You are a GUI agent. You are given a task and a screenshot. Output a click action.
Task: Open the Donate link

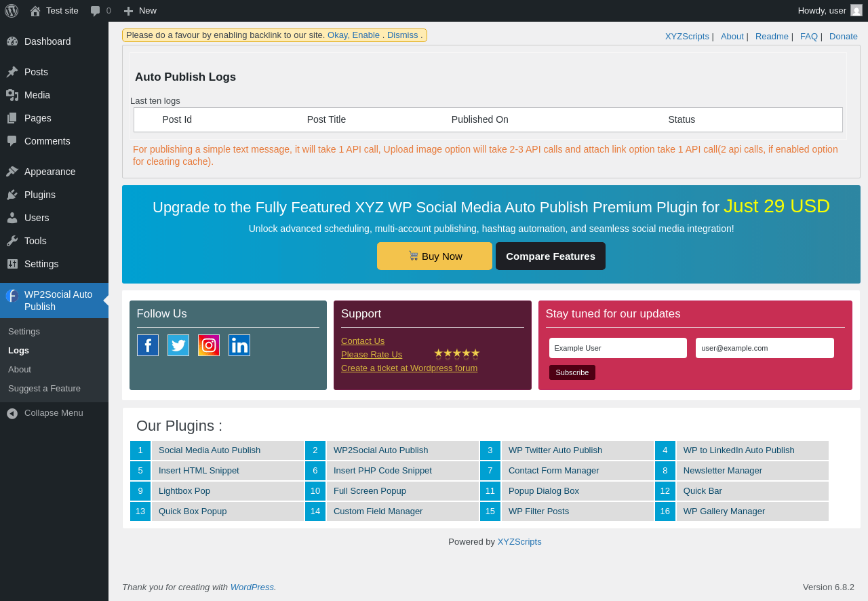[844, 37]
